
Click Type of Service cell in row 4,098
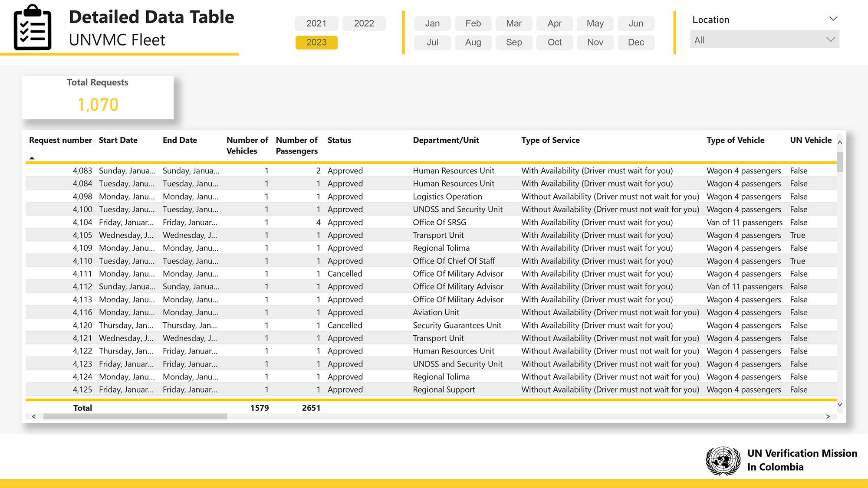tap(610, 197)
